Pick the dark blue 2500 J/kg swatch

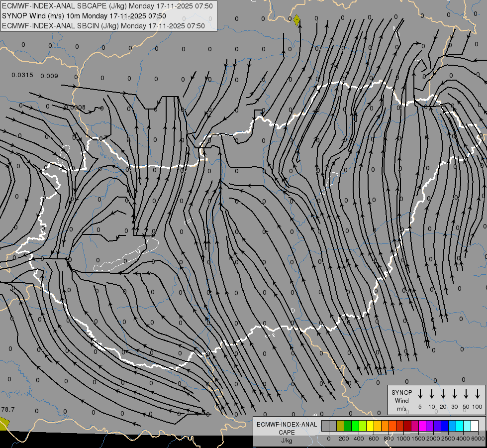click(444, 426)
